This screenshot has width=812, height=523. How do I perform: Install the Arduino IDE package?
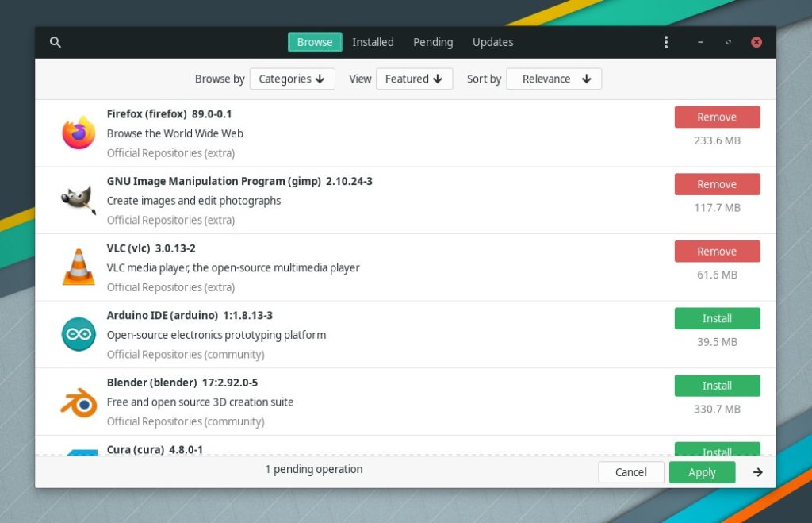click(717, 318)
